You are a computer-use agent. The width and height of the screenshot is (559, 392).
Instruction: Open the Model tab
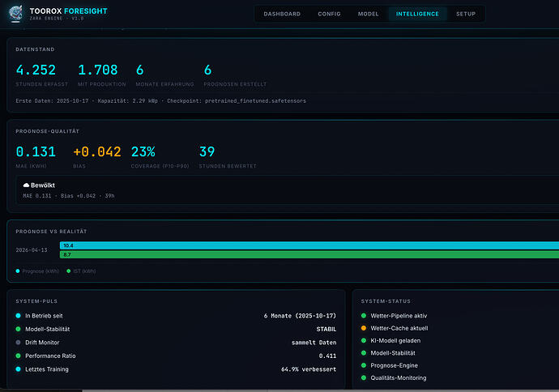click(x=368, y=14)
